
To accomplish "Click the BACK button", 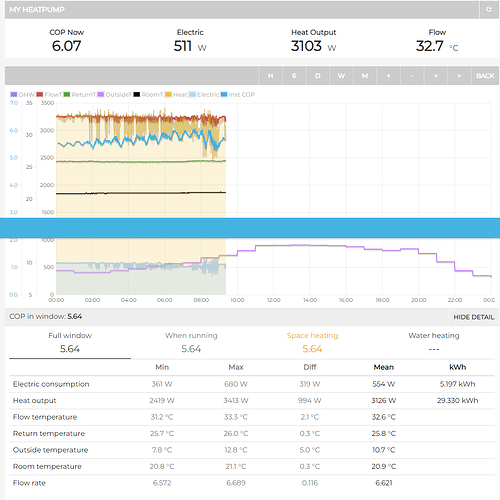I will click(x=485, y=76).
